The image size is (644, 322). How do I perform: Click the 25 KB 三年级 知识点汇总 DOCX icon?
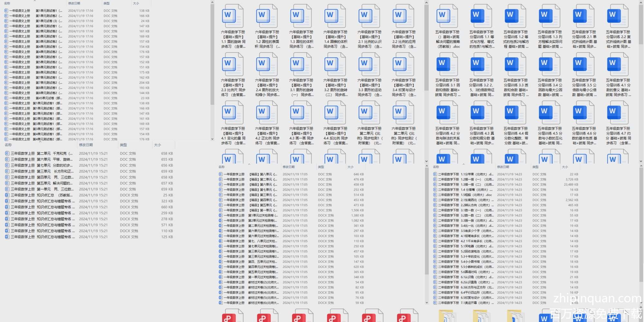[x=7, y=195]
